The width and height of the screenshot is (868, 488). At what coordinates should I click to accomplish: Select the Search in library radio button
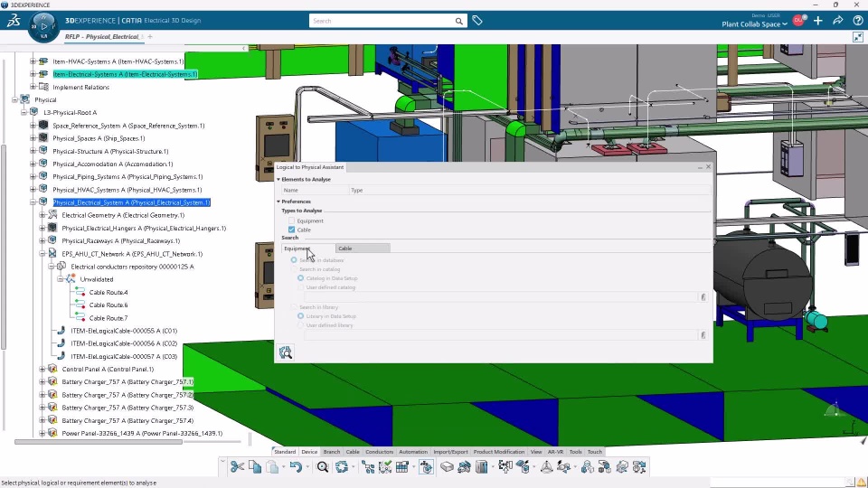point(294,307)
